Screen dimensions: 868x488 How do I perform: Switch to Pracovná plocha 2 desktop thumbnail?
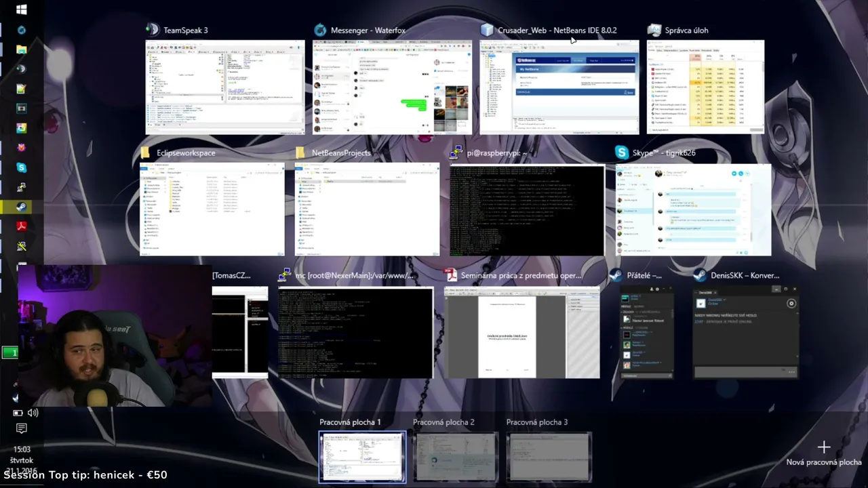point(456,457)
